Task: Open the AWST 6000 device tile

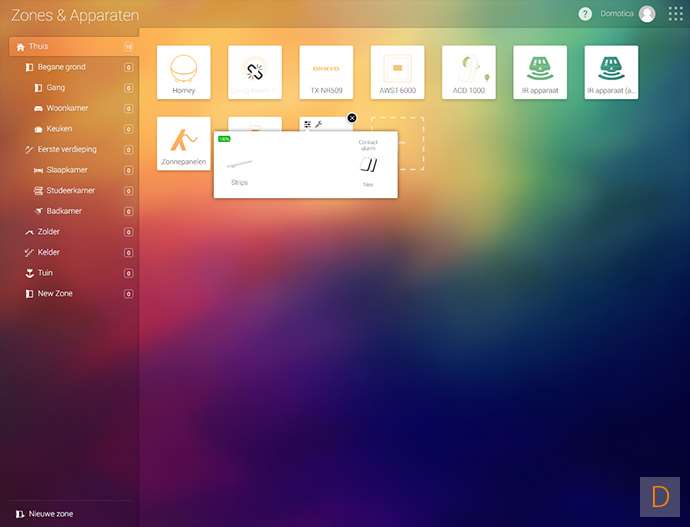Action: (x=397, y=72)
